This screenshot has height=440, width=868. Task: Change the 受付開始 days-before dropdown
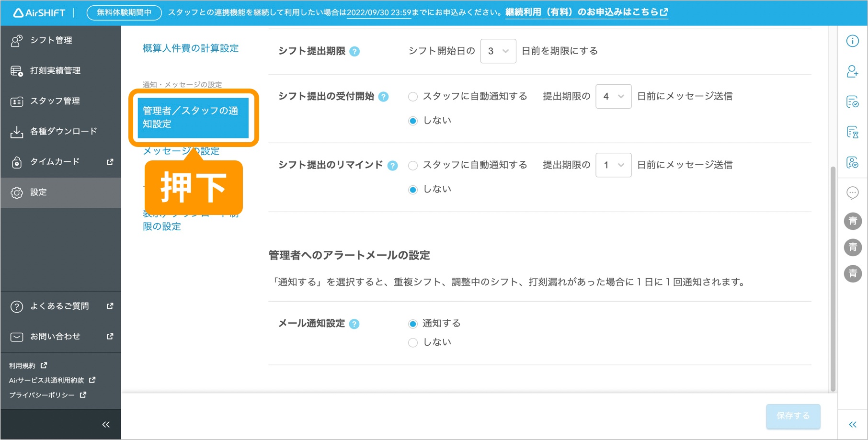pyautogui.click(x=613, y=96)
